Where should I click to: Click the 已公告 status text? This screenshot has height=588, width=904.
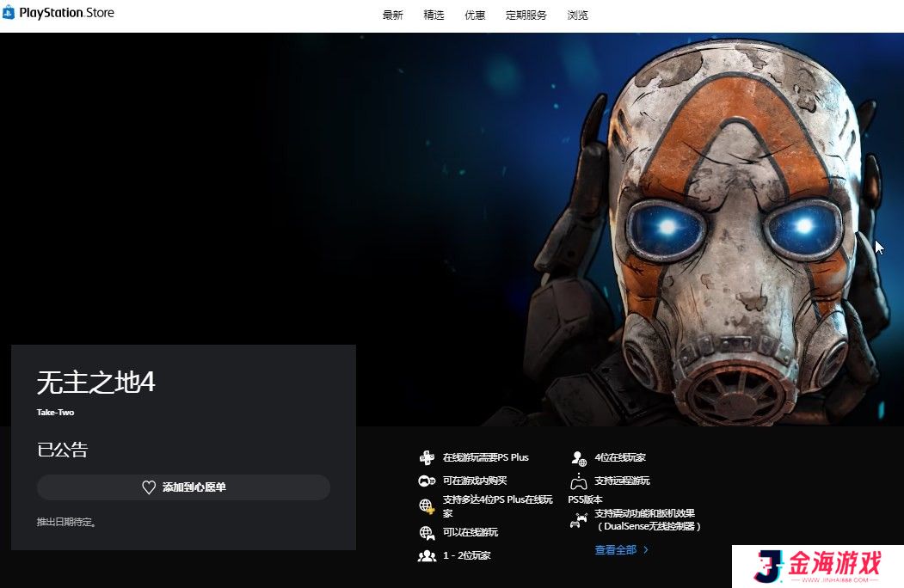62,450
